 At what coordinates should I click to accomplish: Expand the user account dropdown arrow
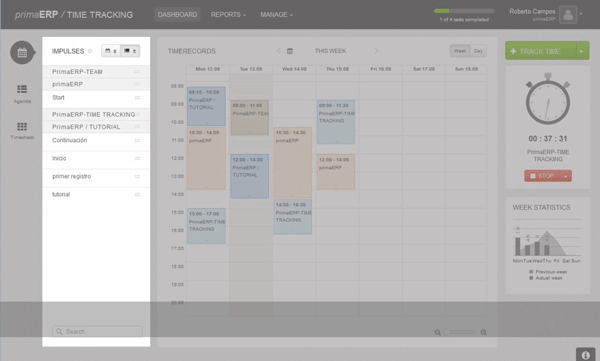[581, 14]
